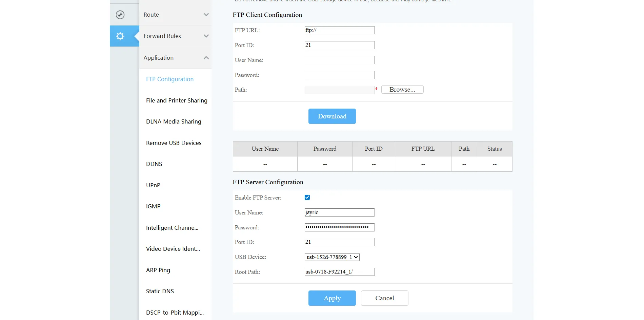Open UPnP settings
The width and height of the screenshot is (644, 320).
click(153, 185)
